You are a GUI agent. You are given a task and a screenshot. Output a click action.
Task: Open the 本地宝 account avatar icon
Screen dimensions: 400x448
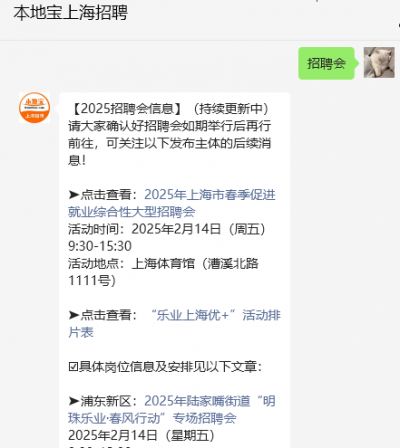(34, 108)
